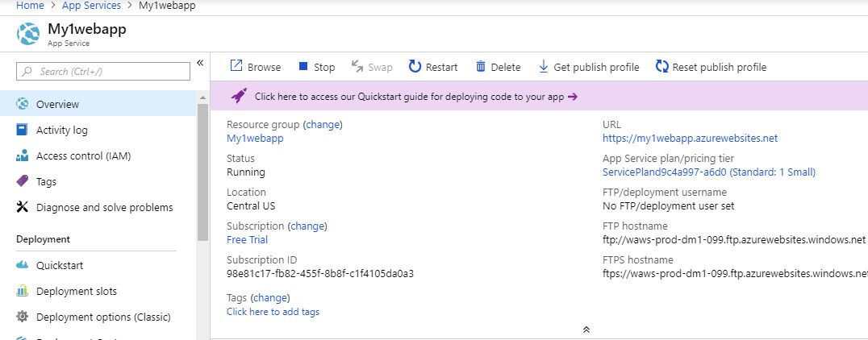Open the my1webapp.azurewebsites.net URL
The image size is (868, 340).
(x=690, y=139)
